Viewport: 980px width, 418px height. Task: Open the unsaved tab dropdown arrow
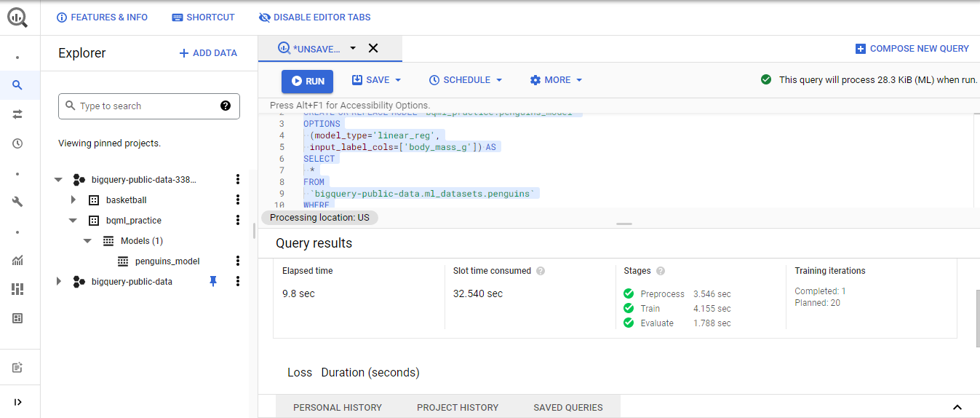(x=353, y=48)
